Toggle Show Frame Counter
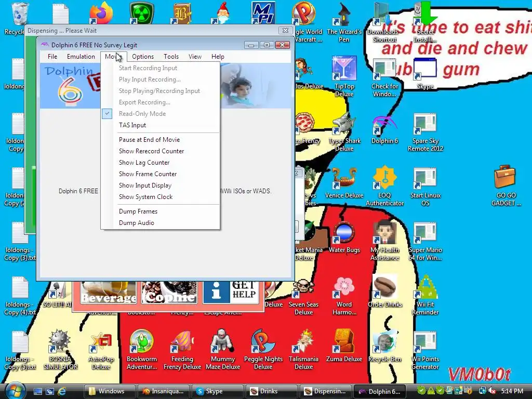This screenshot has height=399, width=532. pos(161,174)
